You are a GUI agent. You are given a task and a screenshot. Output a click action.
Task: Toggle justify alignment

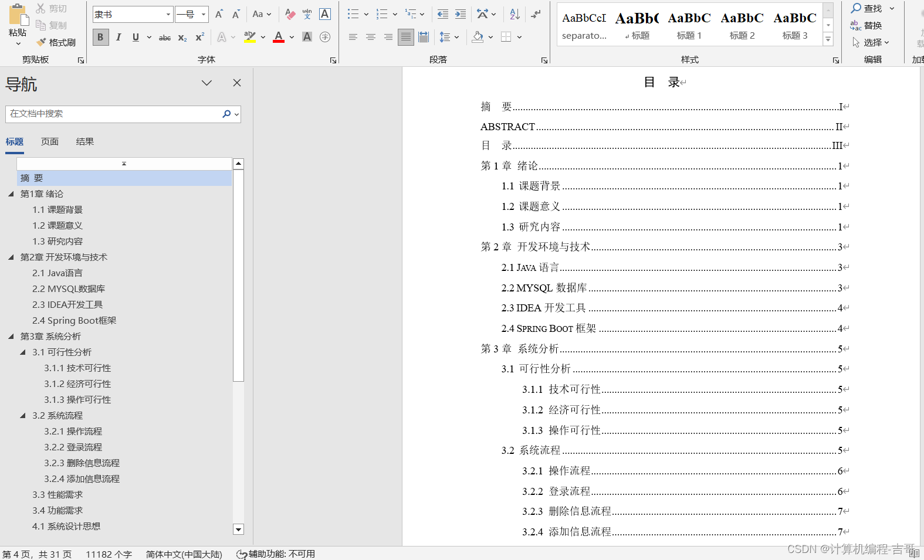pyautogui.click(x=405, y=37)
